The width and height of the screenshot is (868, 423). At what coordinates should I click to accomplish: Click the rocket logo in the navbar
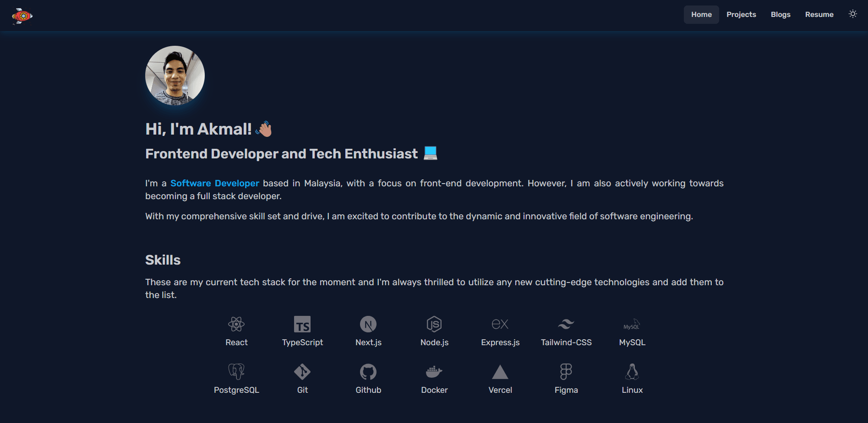[x=22, y=16]
